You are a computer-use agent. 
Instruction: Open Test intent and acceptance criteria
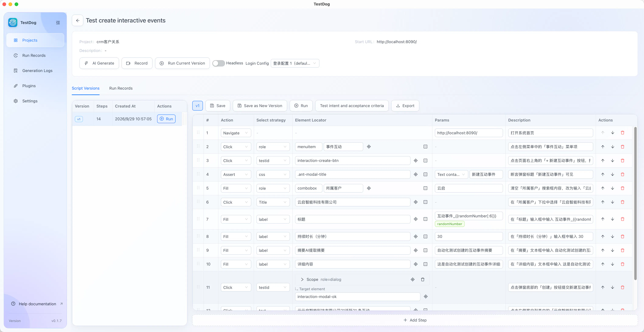pyautogui.click(x=352, y=106)
